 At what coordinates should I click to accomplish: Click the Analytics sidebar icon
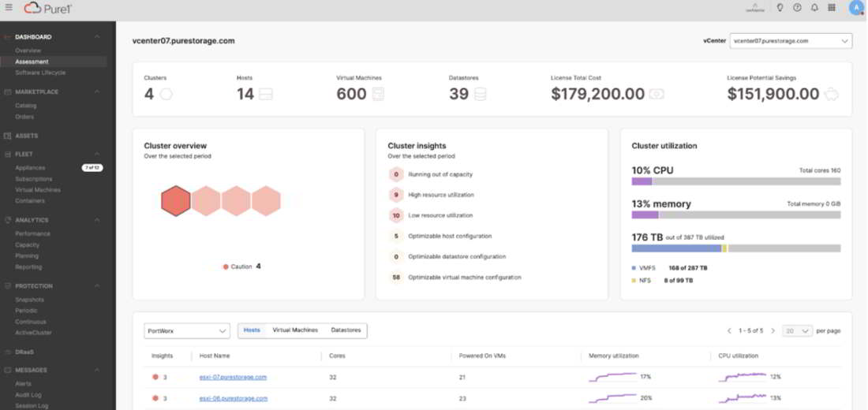coord(8,220)
